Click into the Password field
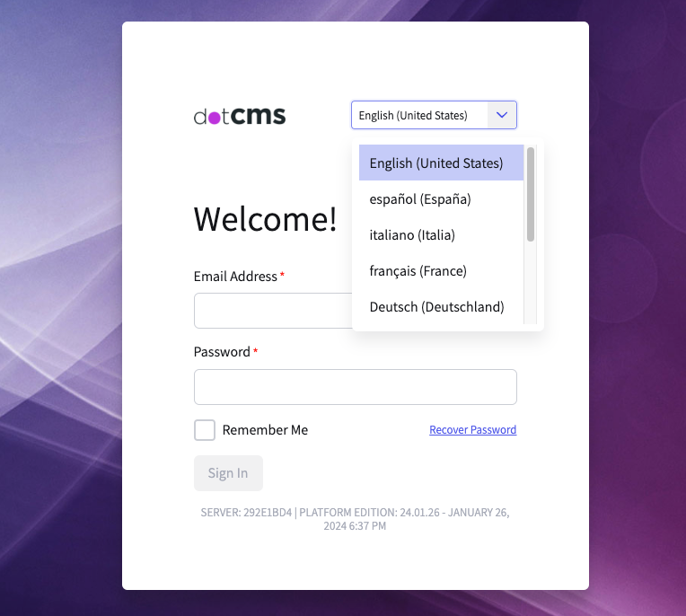This screenshot has width=686, height=616. point(355,387)
